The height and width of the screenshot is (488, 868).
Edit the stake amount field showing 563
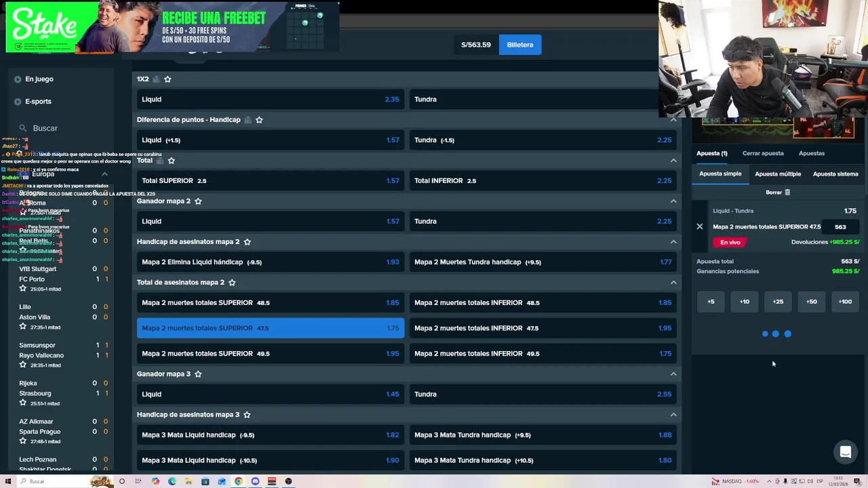click(842, 227)
